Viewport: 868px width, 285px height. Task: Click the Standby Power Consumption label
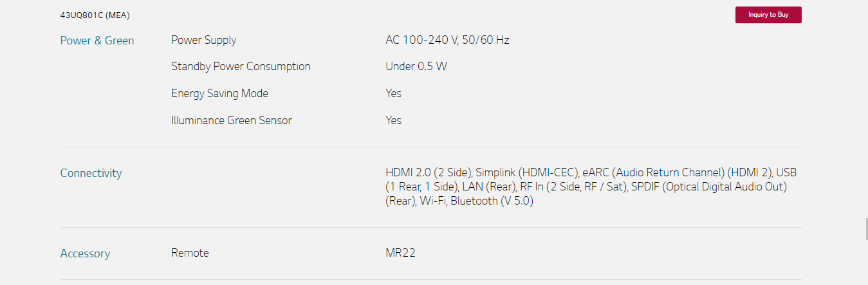tap(241, 66)
